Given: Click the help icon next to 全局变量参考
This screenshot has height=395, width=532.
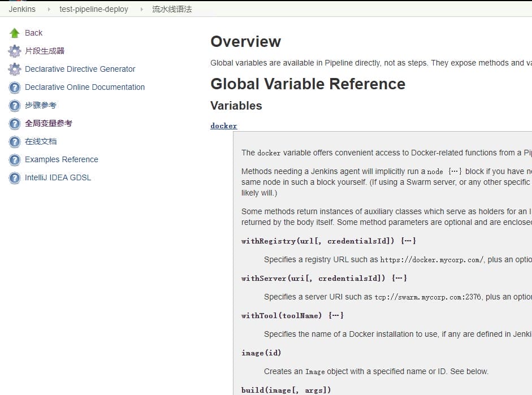Looking at the screenshot, I should coord(15,124).
